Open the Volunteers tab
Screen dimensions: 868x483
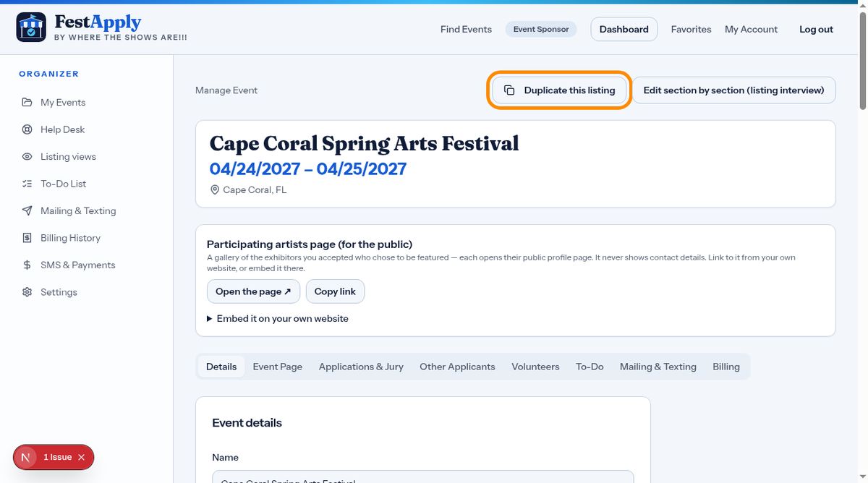click(535, 367)
